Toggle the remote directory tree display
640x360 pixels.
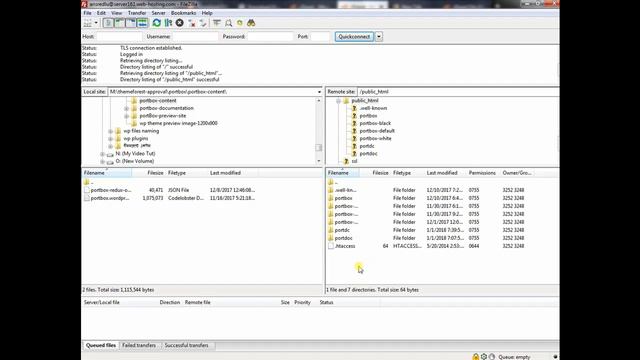[x=131, y=23]
